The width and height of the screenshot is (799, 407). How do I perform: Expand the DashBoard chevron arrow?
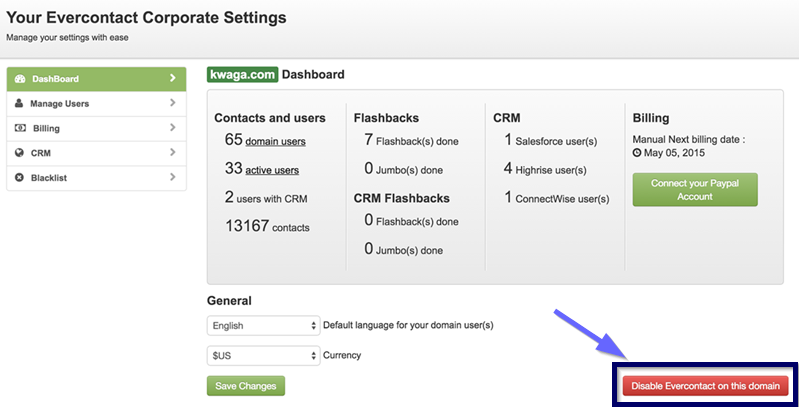point(173,78)
